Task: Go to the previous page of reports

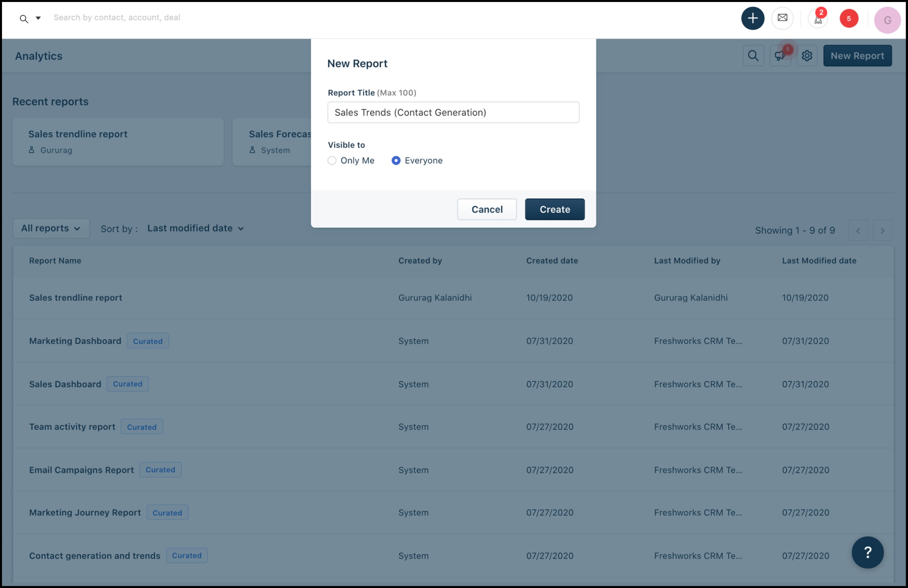Action: click(x=858, y=230)
